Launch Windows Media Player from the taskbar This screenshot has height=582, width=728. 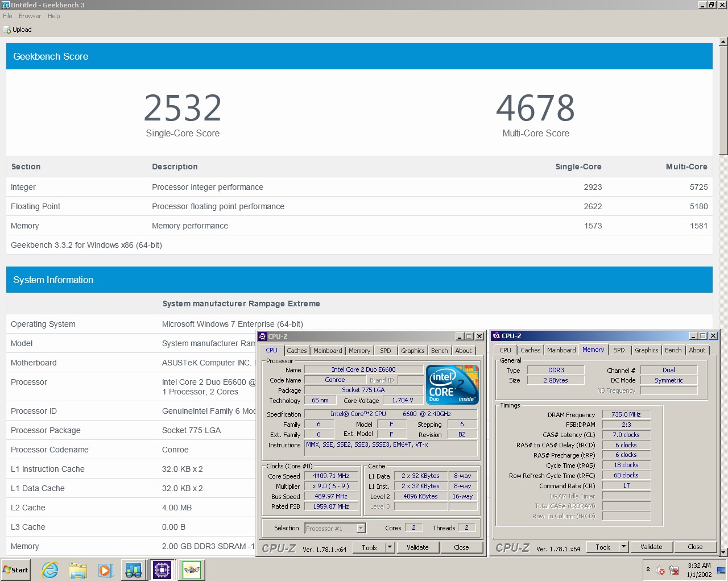106,569
